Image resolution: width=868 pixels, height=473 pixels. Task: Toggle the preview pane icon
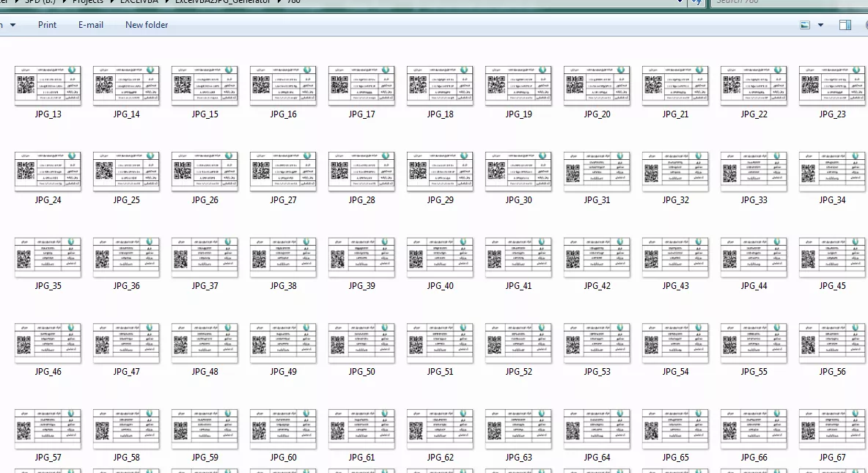click(845, 25)
